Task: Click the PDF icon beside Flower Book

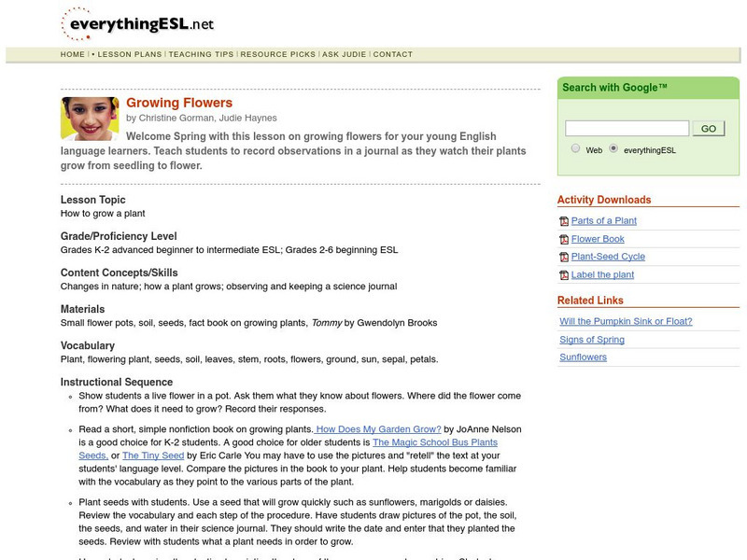Action: 564,239
